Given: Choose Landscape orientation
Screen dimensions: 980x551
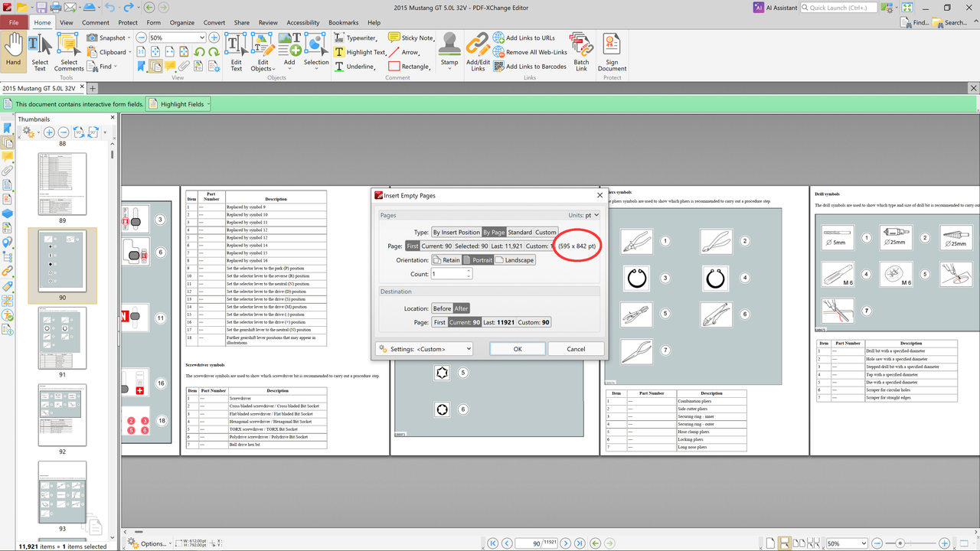Looking at the screenshot, I should click(514, 260).
